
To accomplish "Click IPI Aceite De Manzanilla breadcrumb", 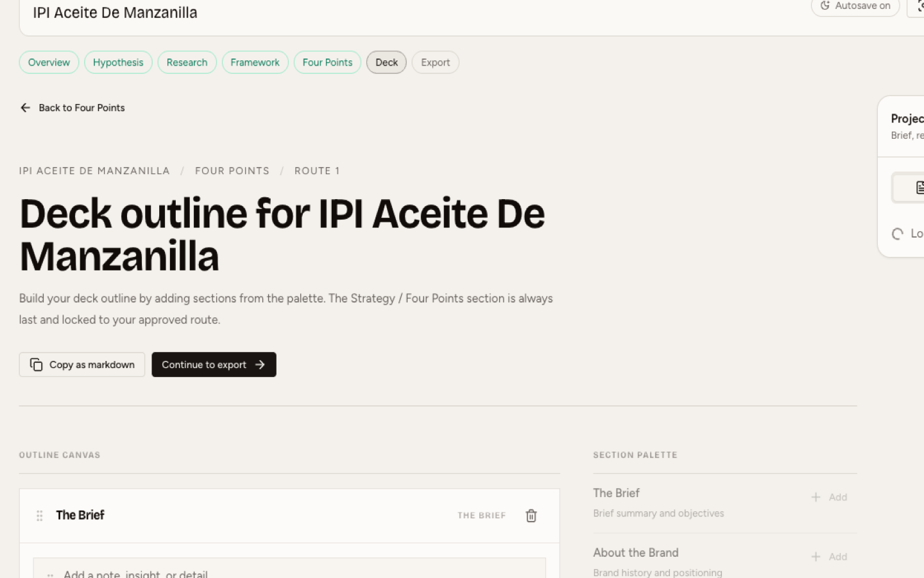I will pyautogui.click(x=94, y=171).
